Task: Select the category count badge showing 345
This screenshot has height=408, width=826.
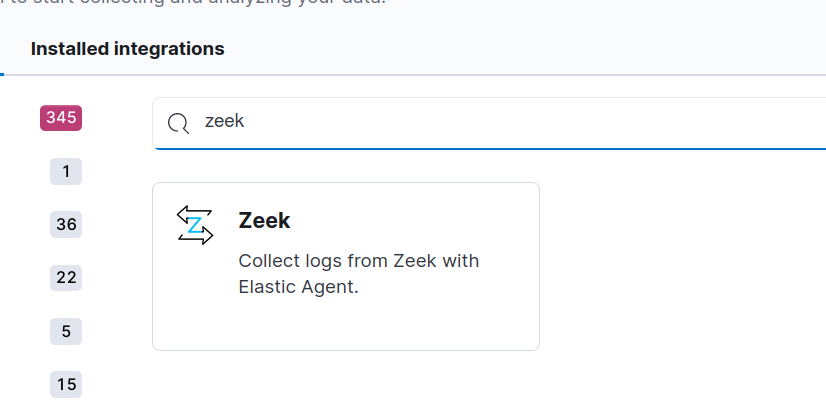Action: 61,118
